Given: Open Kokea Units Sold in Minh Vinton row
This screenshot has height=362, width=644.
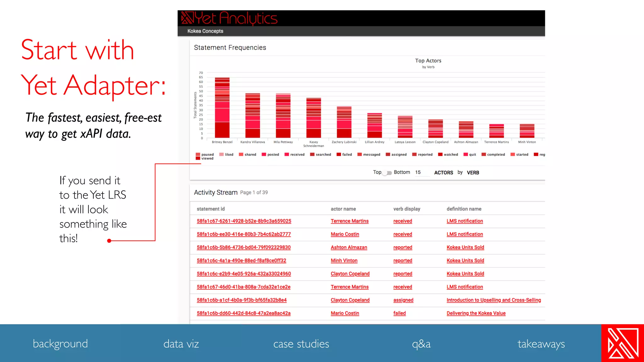Looking at the screenshot, I should tap(465, 261).
